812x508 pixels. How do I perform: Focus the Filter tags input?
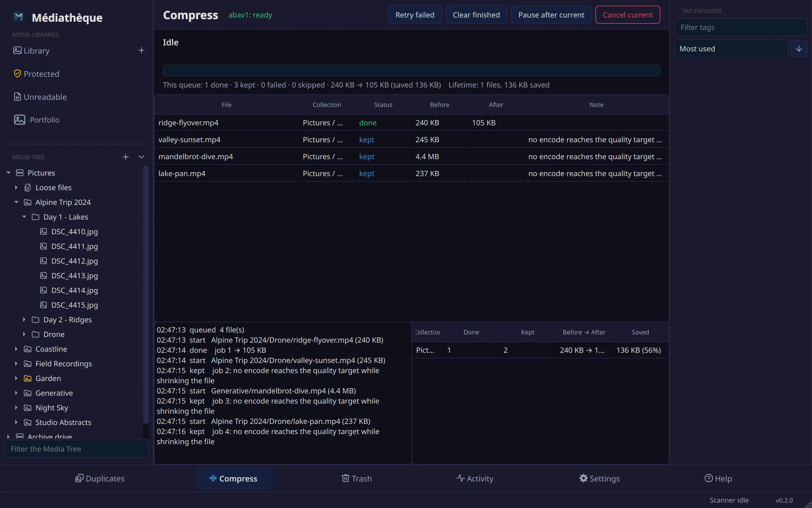741,27
